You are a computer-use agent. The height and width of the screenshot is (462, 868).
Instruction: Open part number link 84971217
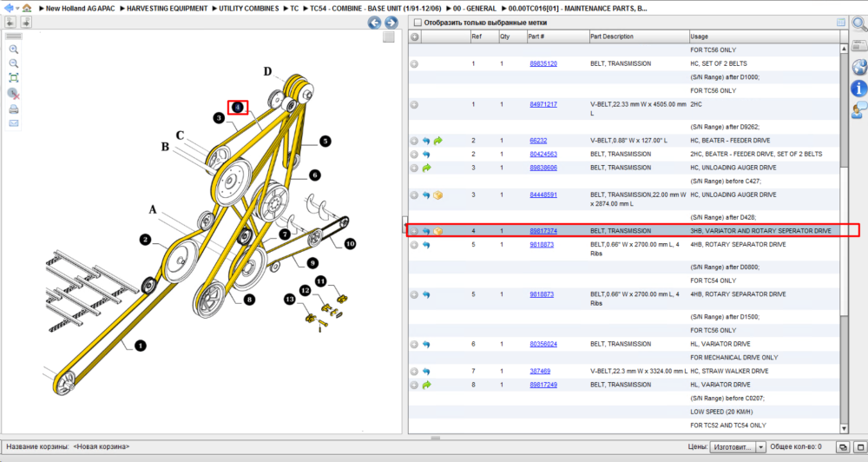click(543, 104)
